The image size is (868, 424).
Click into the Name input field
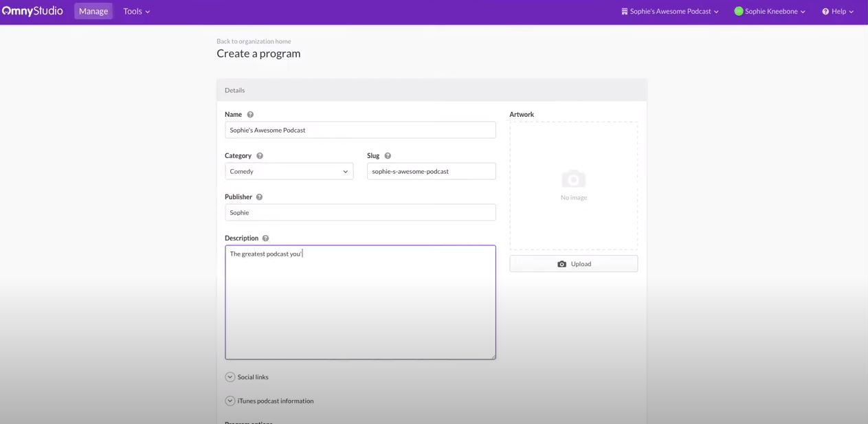(x=360, y=130)
